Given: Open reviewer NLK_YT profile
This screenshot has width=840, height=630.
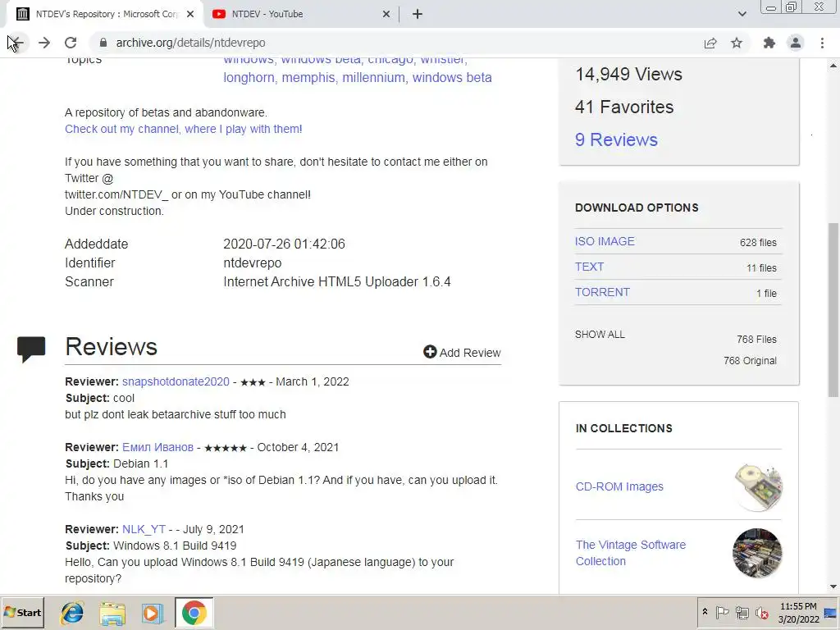Looking at the screenshot, I should point(144,529).
